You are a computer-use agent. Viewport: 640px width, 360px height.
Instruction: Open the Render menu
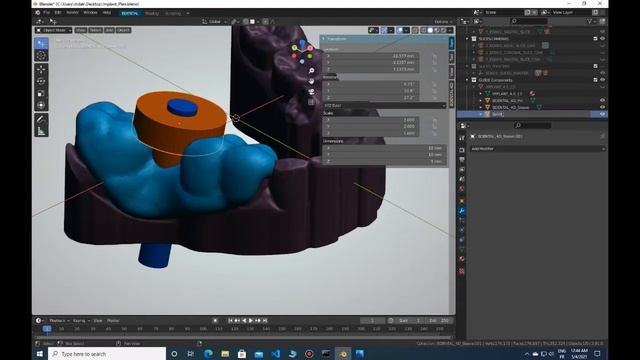click(x=72, y=13)
